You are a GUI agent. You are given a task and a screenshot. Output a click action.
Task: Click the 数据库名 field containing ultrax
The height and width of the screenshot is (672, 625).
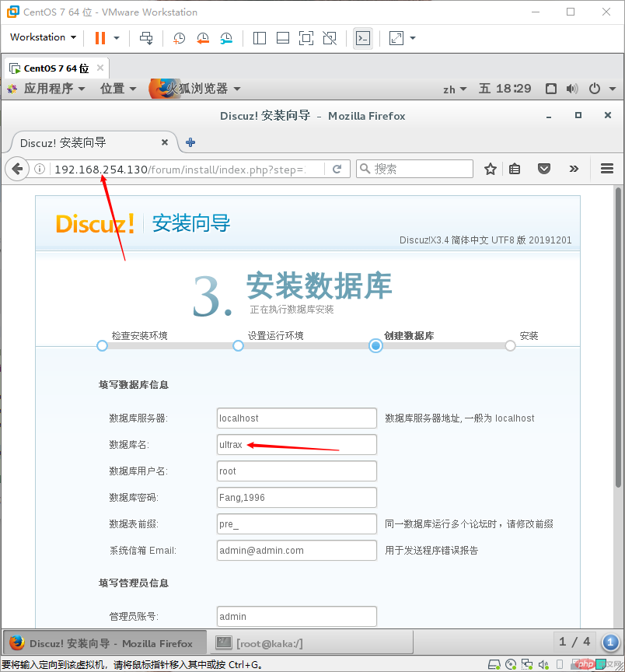click(x=296, y=444)
